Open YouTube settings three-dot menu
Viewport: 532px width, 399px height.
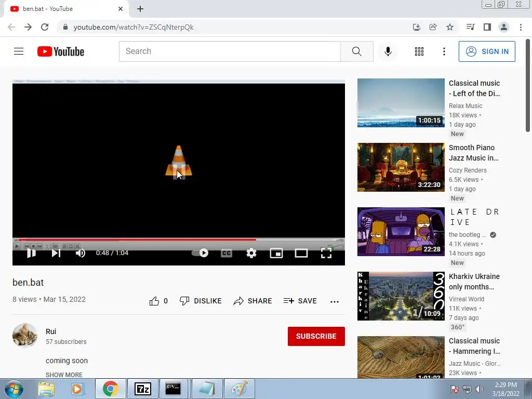click(x=444, y=51)
